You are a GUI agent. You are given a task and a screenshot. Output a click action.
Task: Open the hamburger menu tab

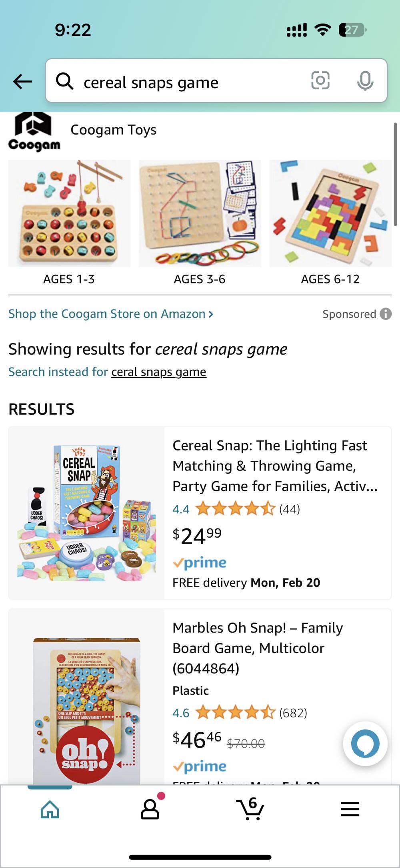point(350,809)
